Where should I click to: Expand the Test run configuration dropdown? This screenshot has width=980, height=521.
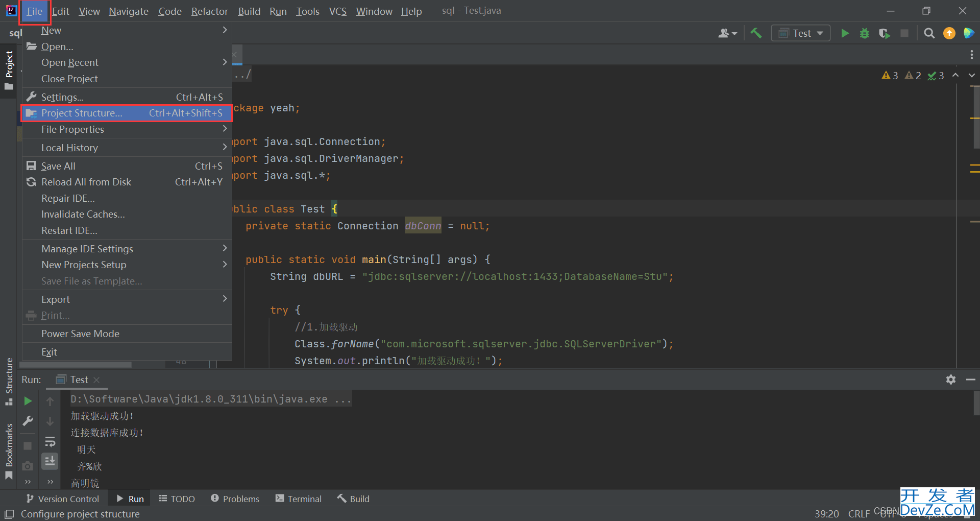[800, 33]
